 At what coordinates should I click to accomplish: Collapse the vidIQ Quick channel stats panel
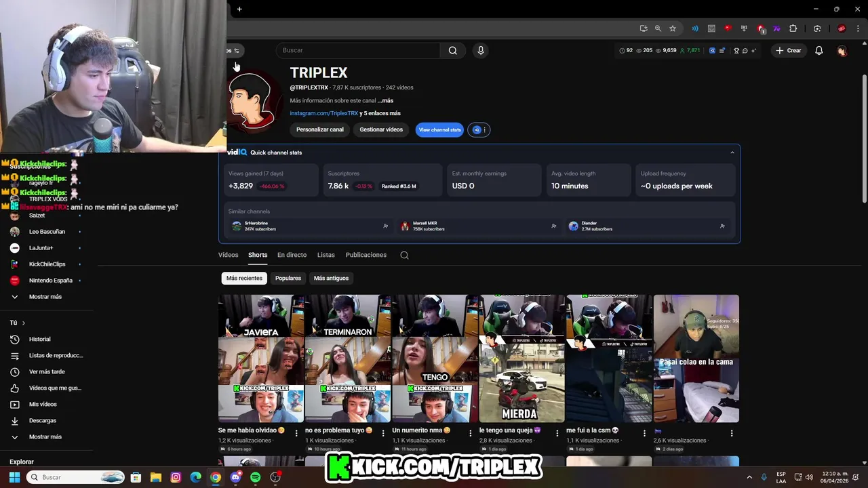[x=732, y=152]
